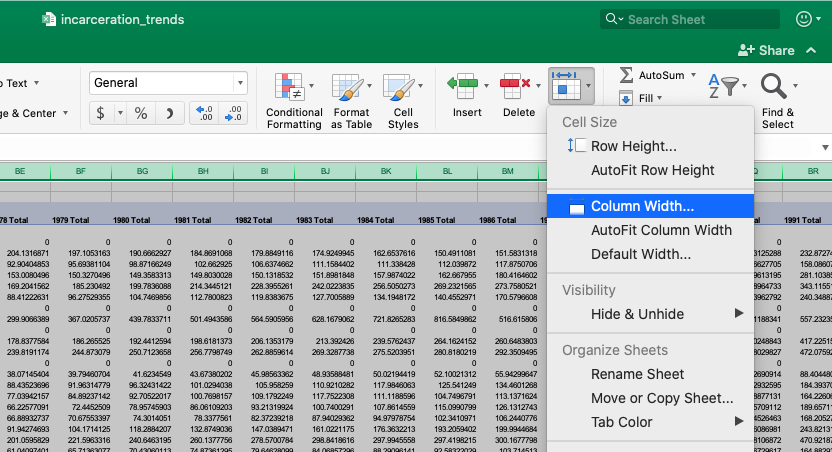This screenshot has height=452, width=832.
Task: Choose Column Width... menu item
Action: coord(650,206)
